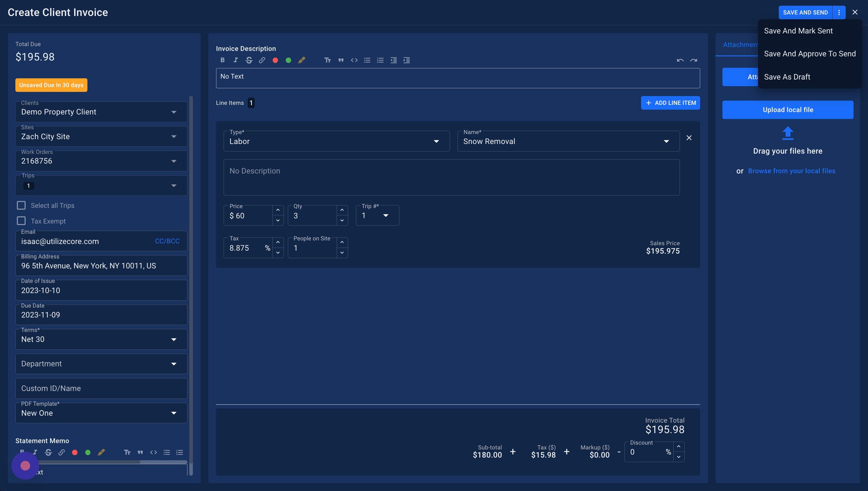This screenshot has width=868, height=491.
Task: Toggle bold in the Invoice Description toolbar
Action: (222, 60)
